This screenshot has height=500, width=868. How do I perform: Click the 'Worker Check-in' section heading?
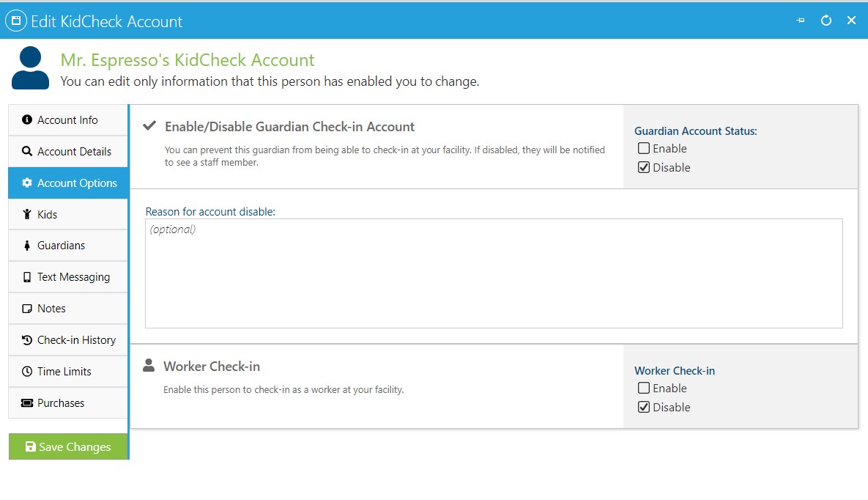(212, 367)
